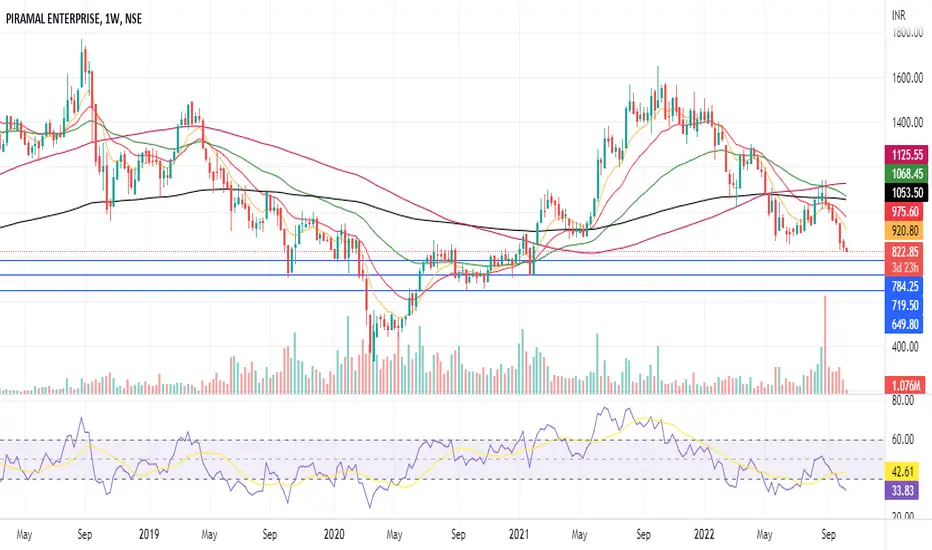The width and height of the screenshot is (932, 550).
Task: Click the tall red volume spike bar
Action: [824, 345]
